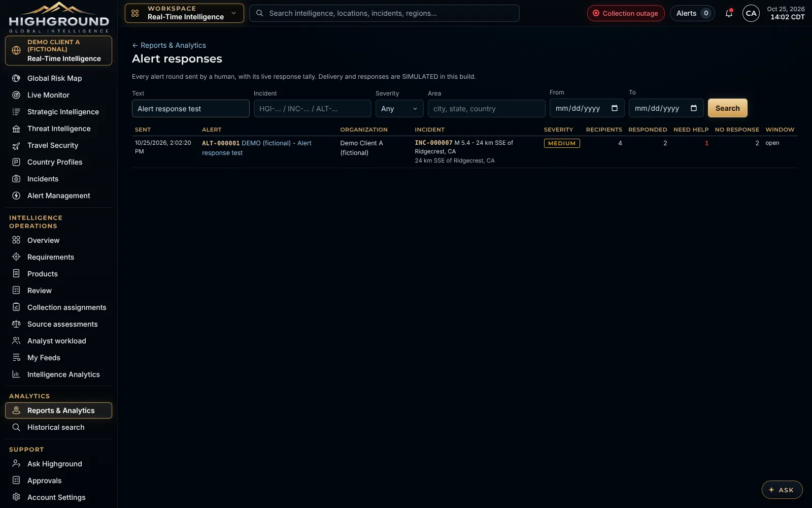The image size is (812, 508).
Task: Click the red Need Help count 1
Action: click(706, 143)
